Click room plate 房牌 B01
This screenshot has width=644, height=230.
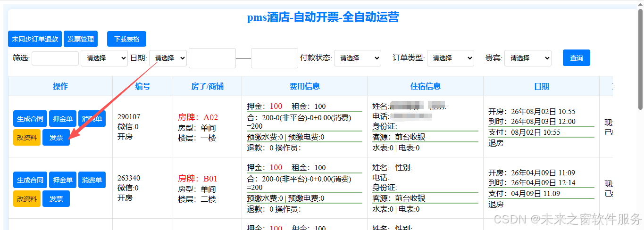[198, 179]
